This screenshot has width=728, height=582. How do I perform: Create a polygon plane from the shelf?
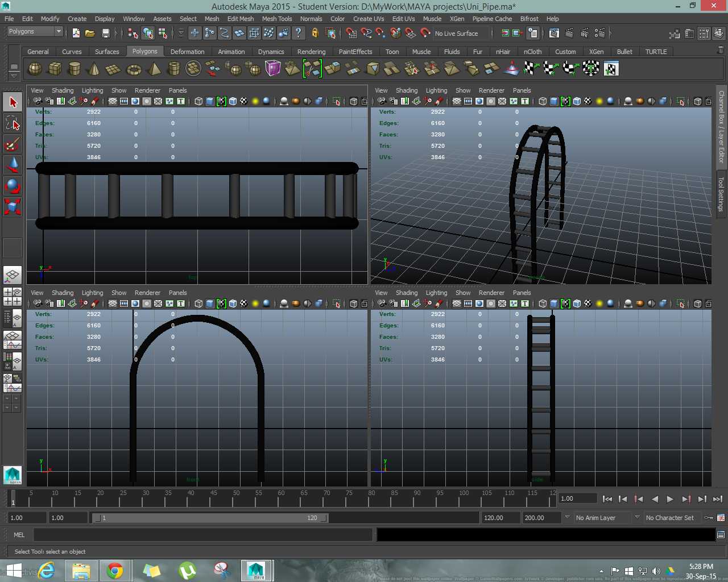click(x=114, y=69)
